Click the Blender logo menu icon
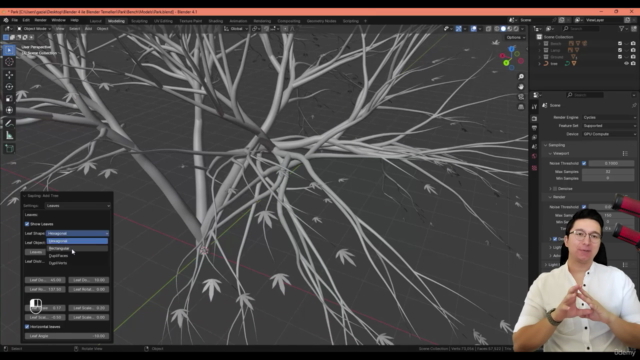 (x=6, y=20)
